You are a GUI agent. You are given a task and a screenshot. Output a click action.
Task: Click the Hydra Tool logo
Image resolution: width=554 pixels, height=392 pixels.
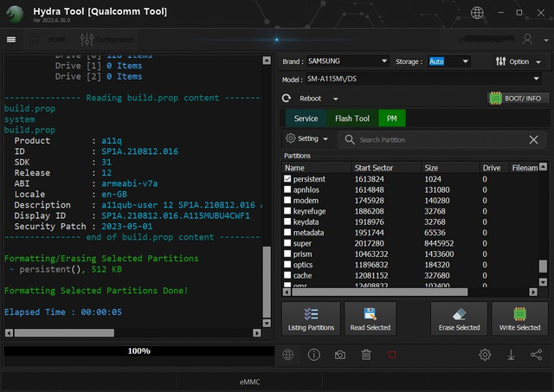click(15, 14)
